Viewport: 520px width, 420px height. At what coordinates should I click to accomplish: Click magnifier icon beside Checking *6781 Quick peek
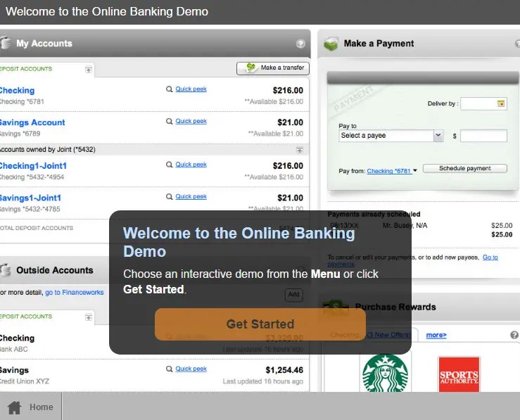[x=169, y=89]
